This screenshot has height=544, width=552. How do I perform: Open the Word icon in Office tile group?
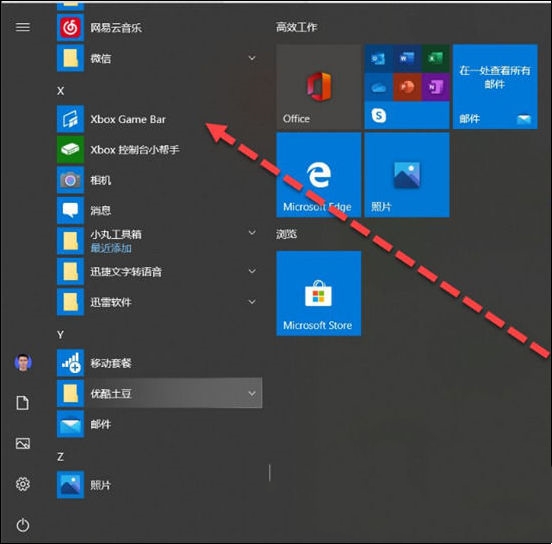pyautogui.click(x=407, y=58)
